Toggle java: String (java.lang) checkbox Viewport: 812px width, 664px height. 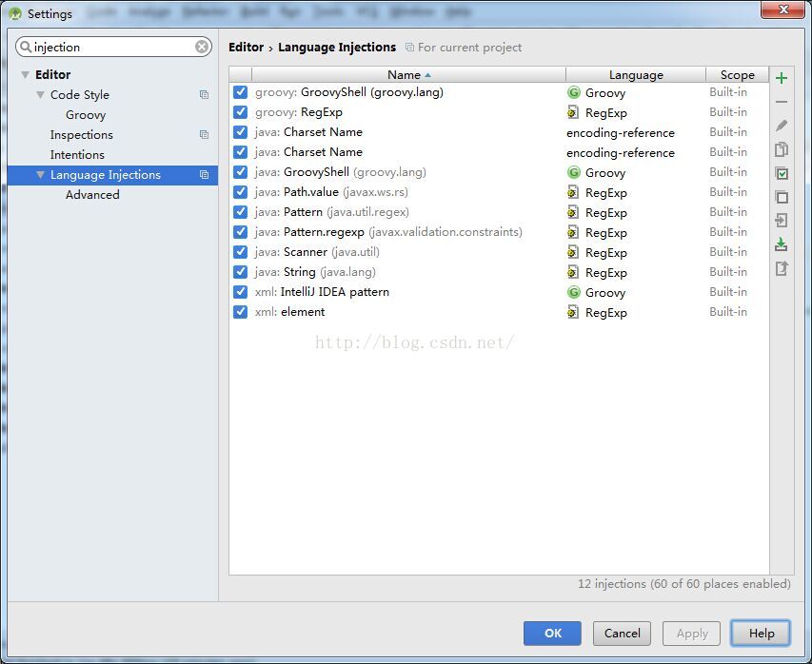(x=240, y=272)
